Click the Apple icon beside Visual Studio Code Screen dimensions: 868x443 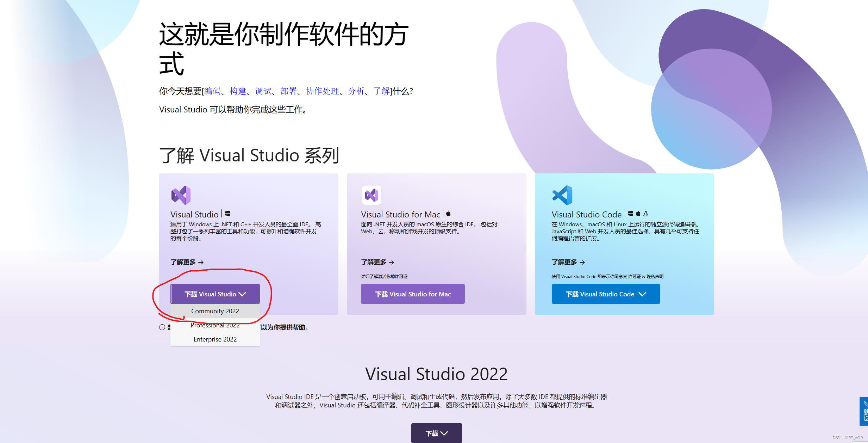tap(638, 213)
